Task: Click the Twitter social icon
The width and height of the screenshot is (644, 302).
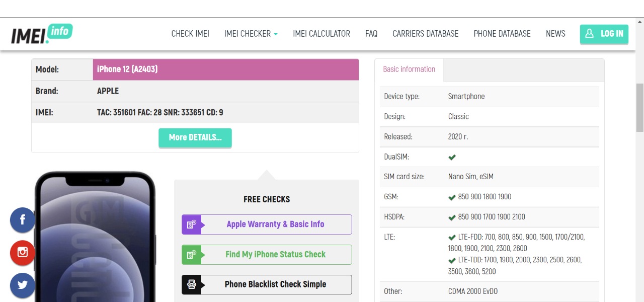Action: click(23, 285)
